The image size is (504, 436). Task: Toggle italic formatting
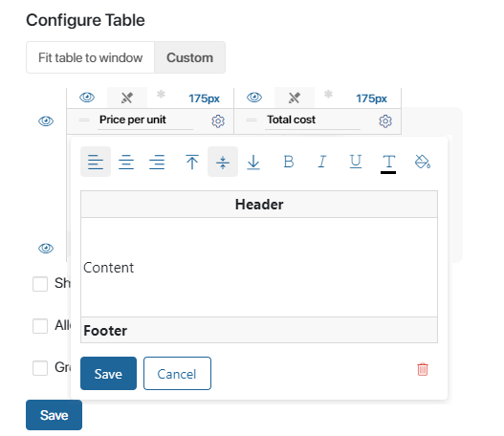click(x=322, y=162)
